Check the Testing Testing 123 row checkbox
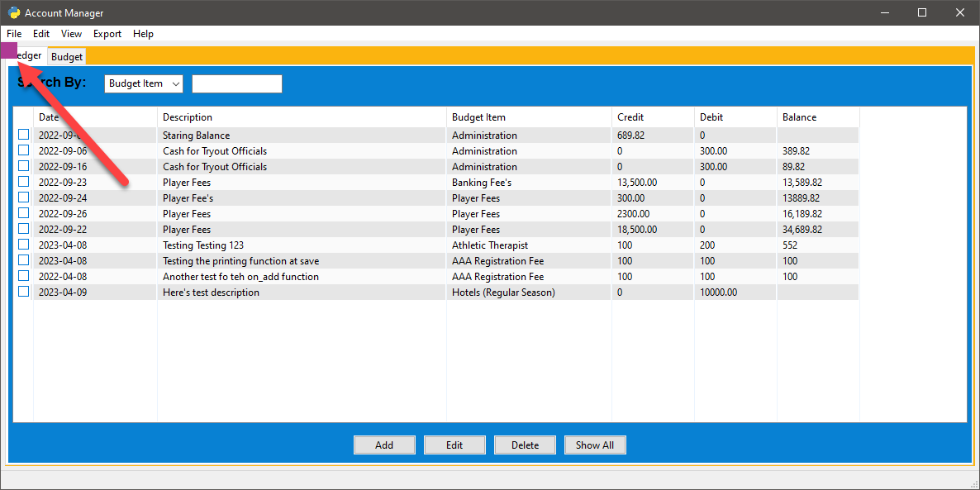Viewport: 980px width, 490px height. click(23, 245)
